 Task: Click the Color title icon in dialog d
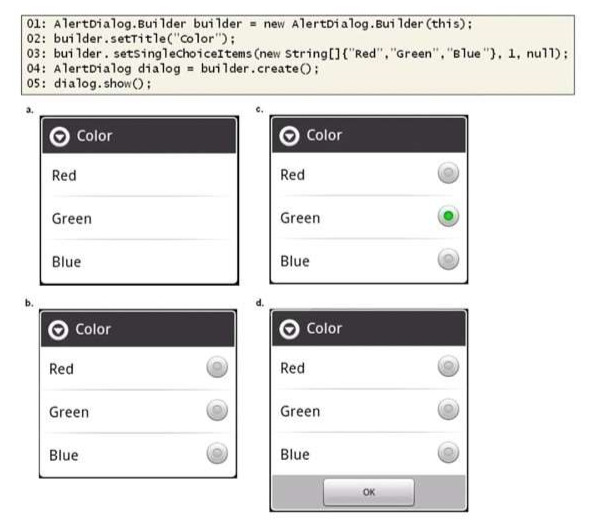(289, 329)
